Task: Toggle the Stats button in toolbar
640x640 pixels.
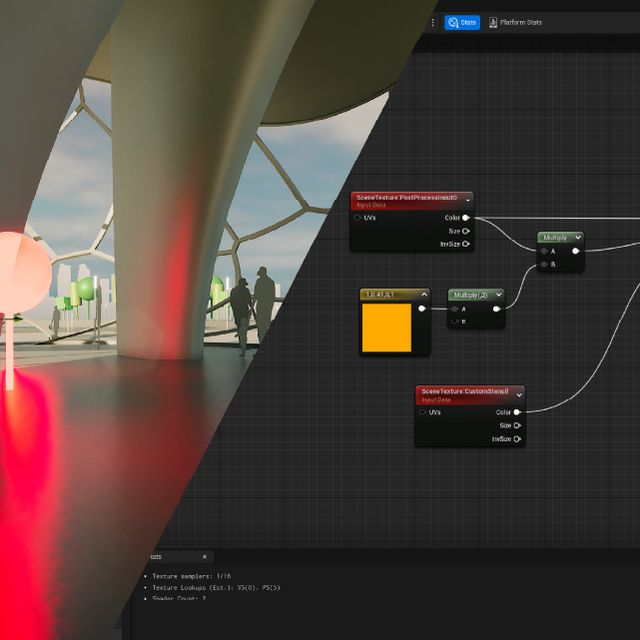Action: point(462,22)
